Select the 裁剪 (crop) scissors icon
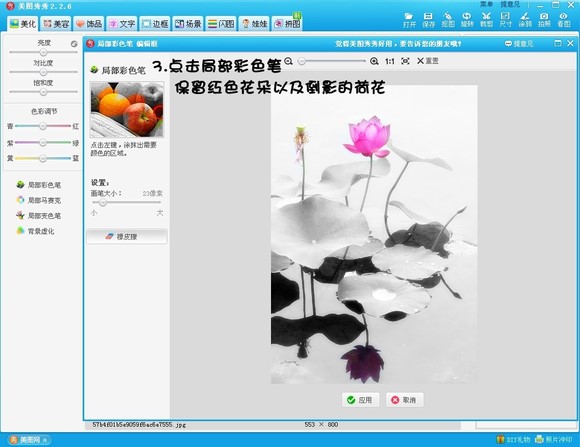Viewport: 580px width, 447px height. [486, 16]
